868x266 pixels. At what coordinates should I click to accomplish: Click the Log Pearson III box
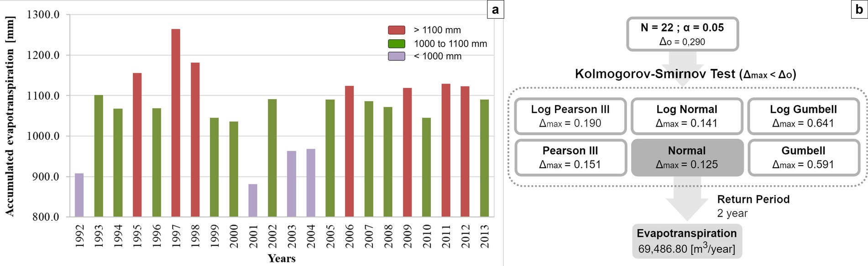pos(570,116)
